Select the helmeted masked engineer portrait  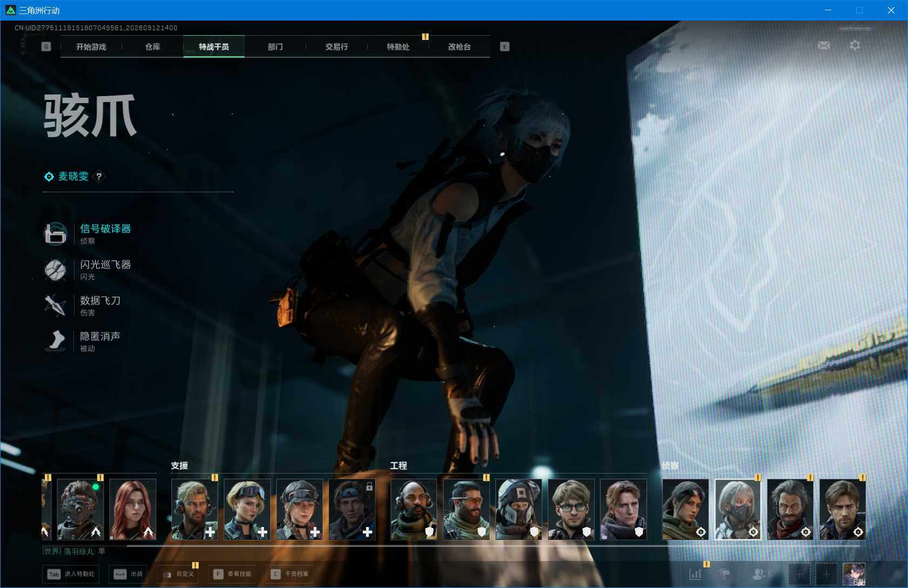pyautogui.click(x=519, y=509)
